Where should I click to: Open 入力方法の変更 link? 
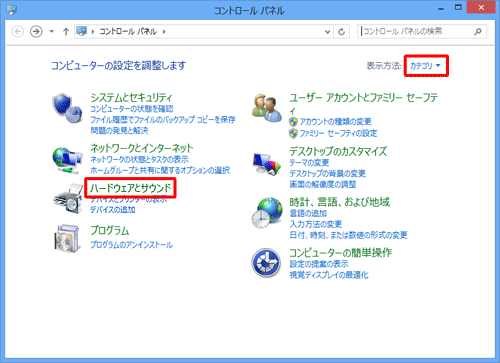[x=316, y=224]
